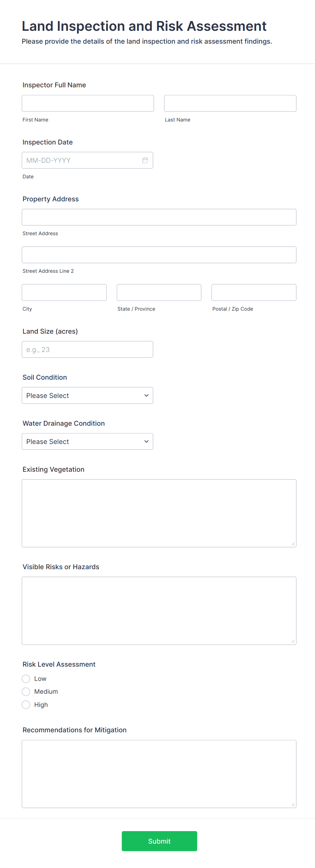Click the Recommendations textarea resize grip

[293, 804]
